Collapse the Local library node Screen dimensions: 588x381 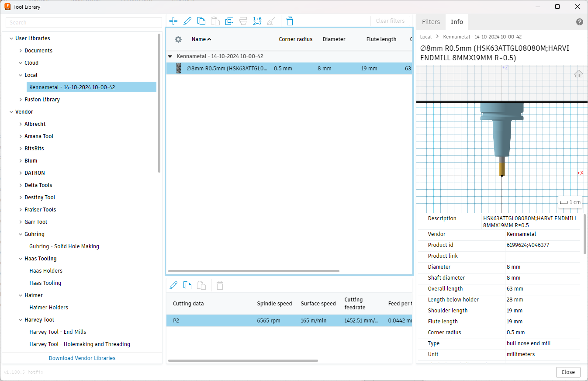(21, 75)
